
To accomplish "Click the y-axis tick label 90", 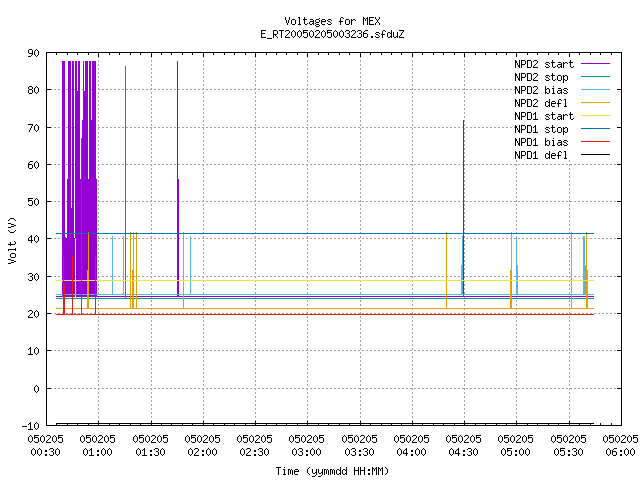I will (x=33, y=53).
